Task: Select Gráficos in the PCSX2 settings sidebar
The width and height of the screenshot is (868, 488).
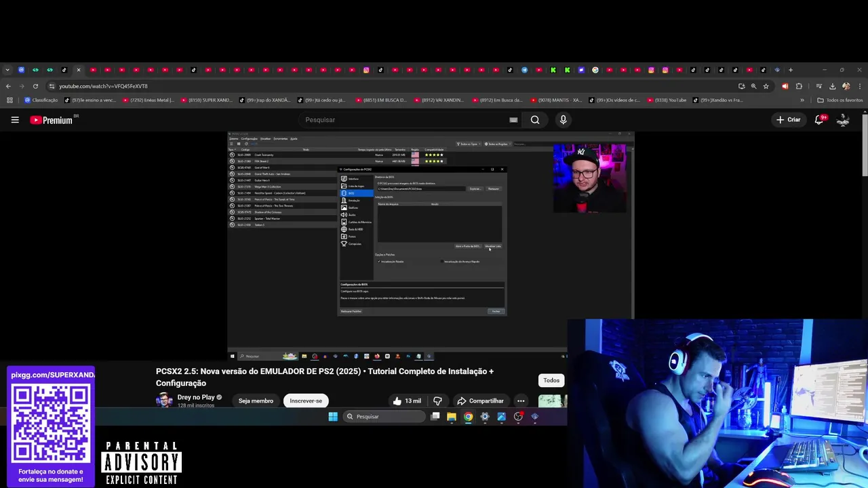Action: 356,207
